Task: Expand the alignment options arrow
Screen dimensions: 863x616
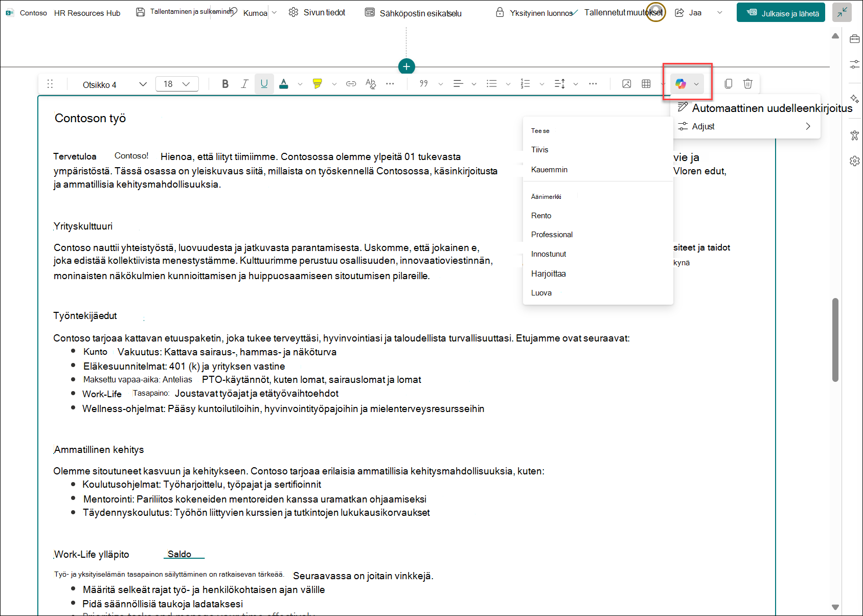Action: [x=474, y=84]
